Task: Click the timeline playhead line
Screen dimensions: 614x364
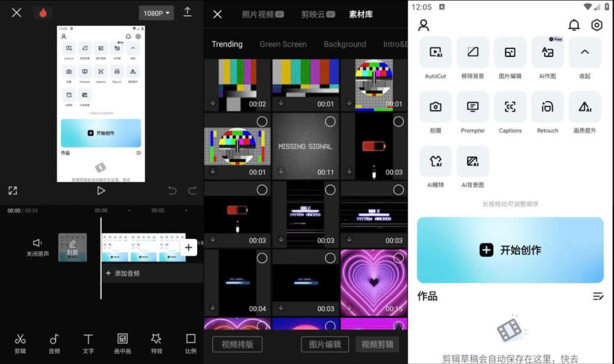Action: click(x=101, y=258)
